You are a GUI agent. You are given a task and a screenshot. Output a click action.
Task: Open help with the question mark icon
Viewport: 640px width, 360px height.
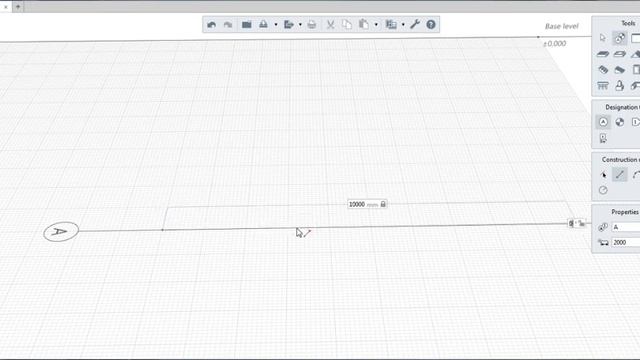[x=431, y=25]
